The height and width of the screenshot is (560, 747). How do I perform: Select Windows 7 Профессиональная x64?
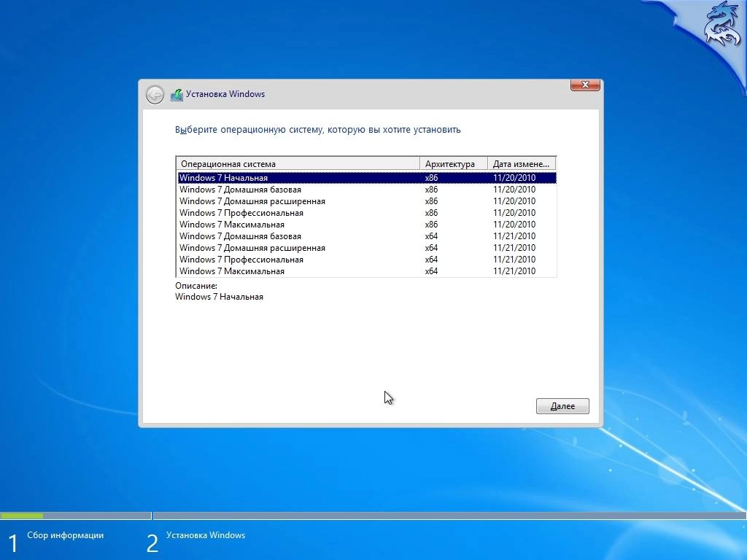pyautogui.click(x=366, y=260)
